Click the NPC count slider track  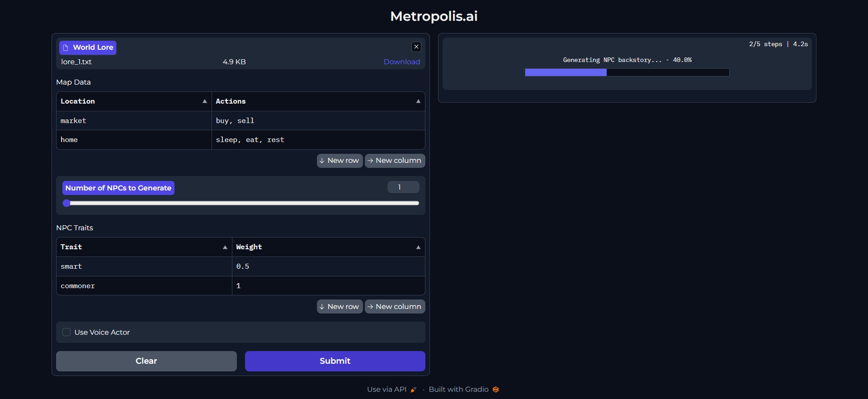(x=241, y=203)
